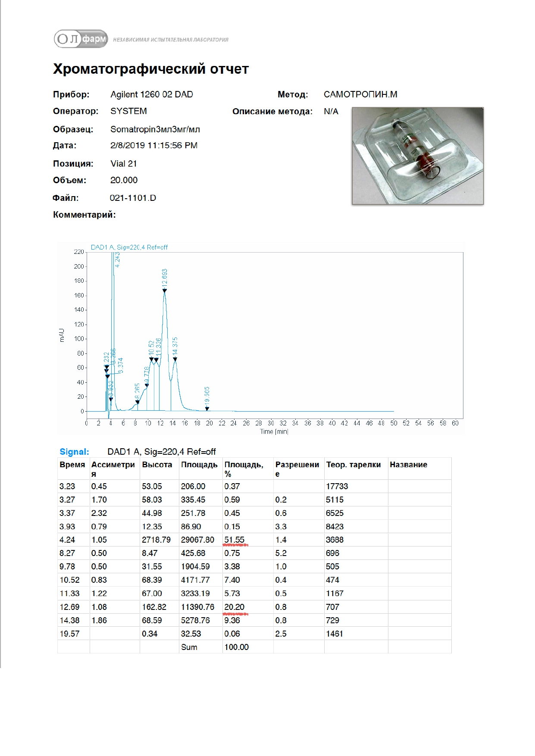Click the blue Signal: label
535x756 pixels.
point(74,452)
